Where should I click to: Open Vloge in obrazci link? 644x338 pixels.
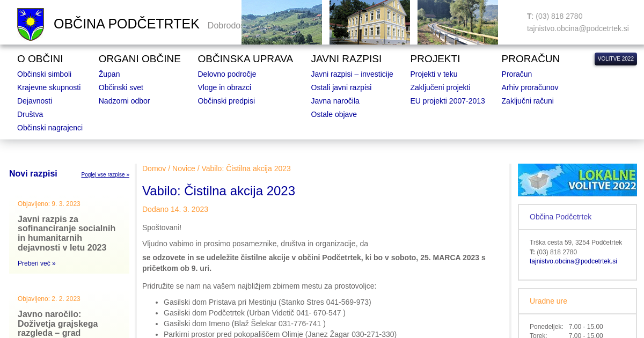click(x=224, y=87)
